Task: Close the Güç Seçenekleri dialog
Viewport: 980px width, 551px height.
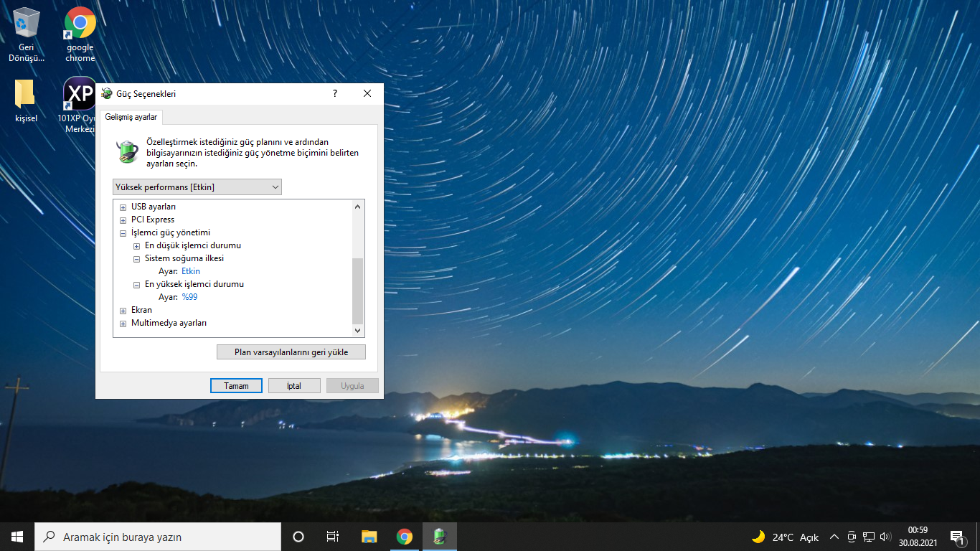Action: tap(367, 94)
